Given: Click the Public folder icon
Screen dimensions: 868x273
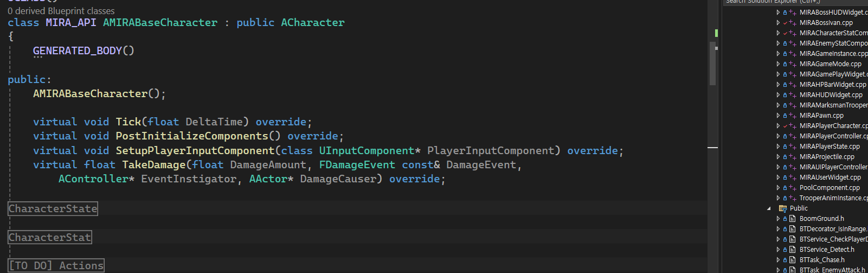Looking at the screenshot, I should 783,208.
